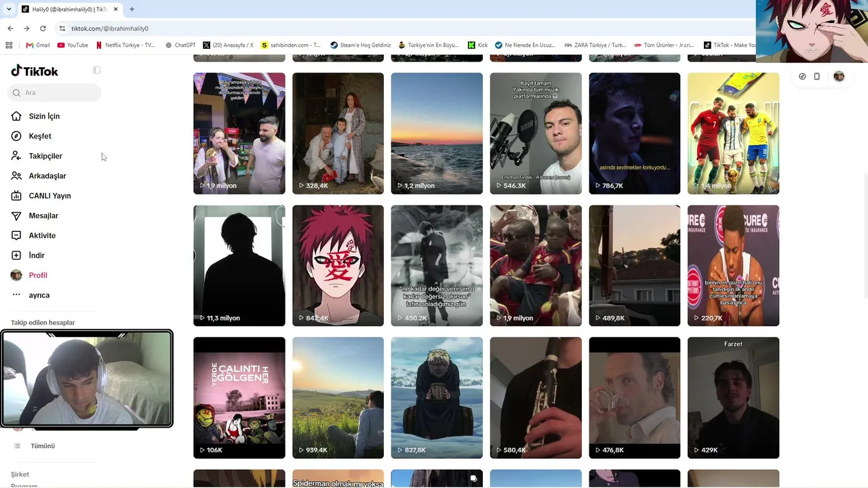Viewport: 868px width, 488px height.
Task: Click the phone app icon at top right
Action: coord(816,77)
